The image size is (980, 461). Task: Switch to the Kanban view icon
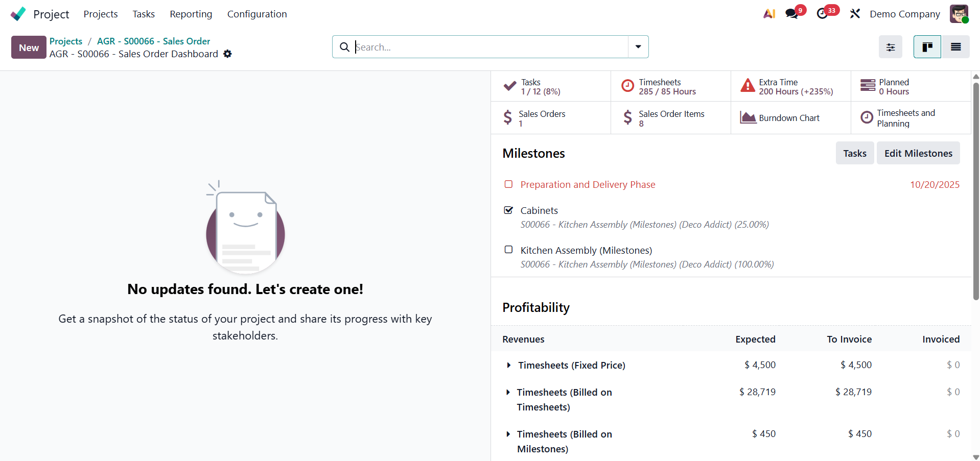[x=927, y=47]
